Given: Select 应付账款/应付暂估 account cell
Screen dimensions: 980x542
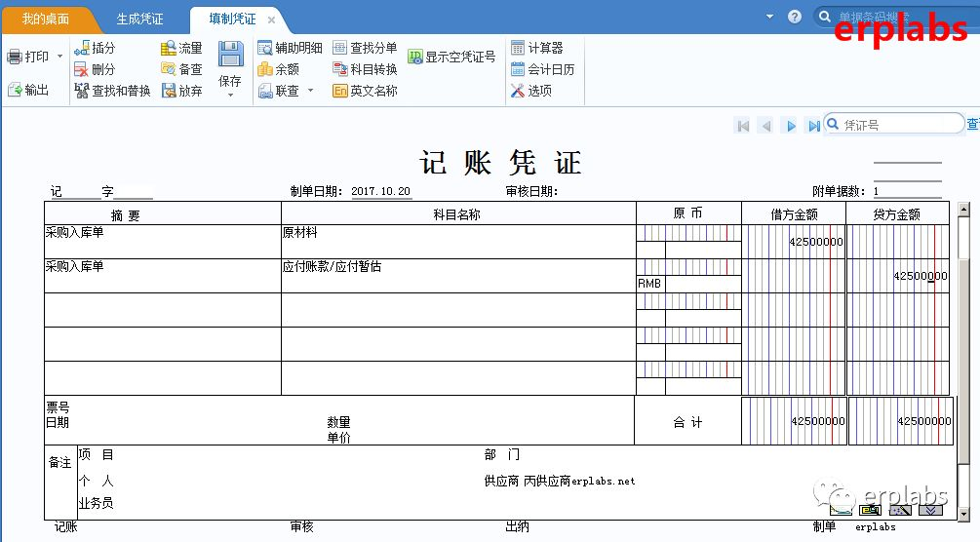Looking at the screenshot, I should click(x=458, y=276).
